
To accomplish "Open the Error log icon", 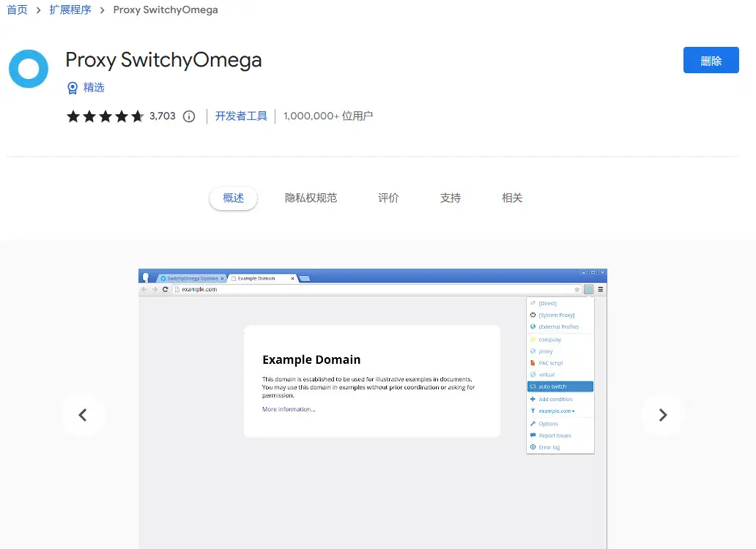I will 533,447.
